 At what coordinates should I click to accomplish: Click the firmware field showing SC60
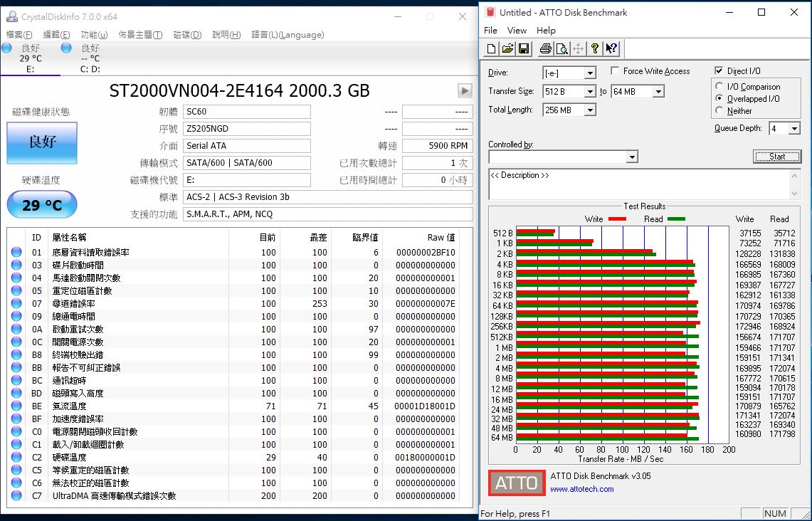tap(247, 111)
